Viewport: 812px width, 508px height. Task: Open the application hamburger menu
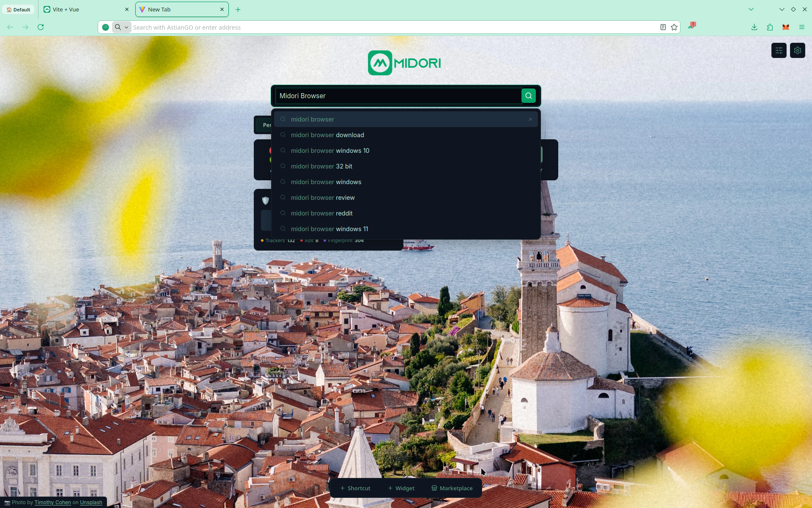click(801, 27)
